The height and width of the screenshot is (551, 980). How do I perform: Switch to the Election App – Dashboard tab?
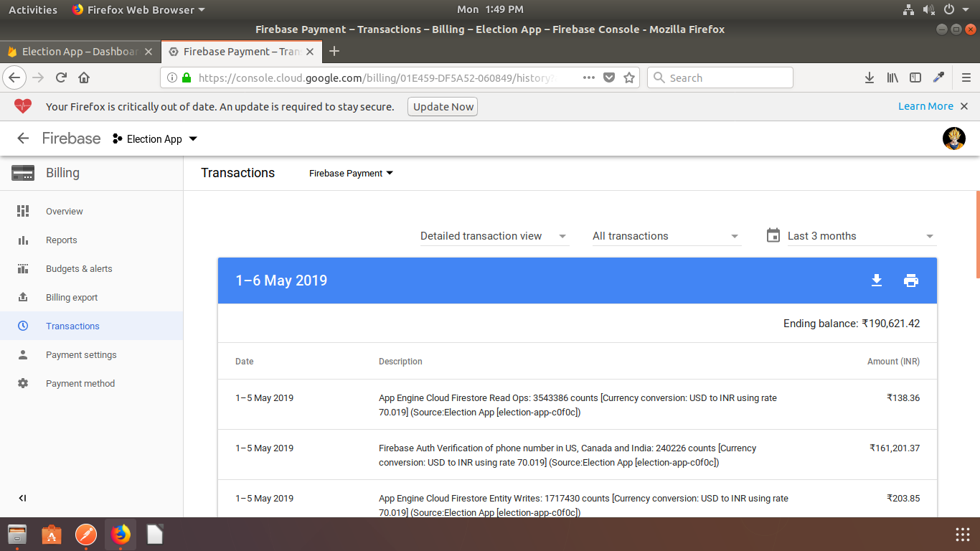(x=80, y=52)
